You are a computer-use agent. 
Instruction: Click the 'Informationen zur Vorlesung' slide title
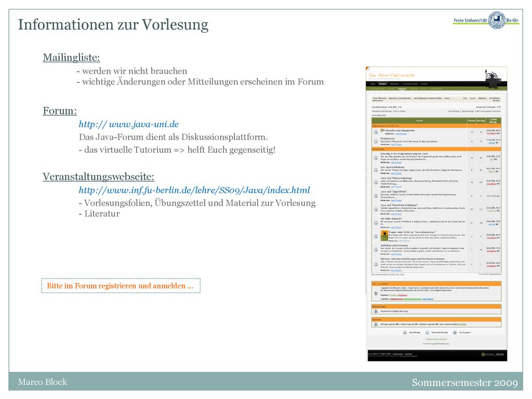pyautogui.click(x=113, y=25)
